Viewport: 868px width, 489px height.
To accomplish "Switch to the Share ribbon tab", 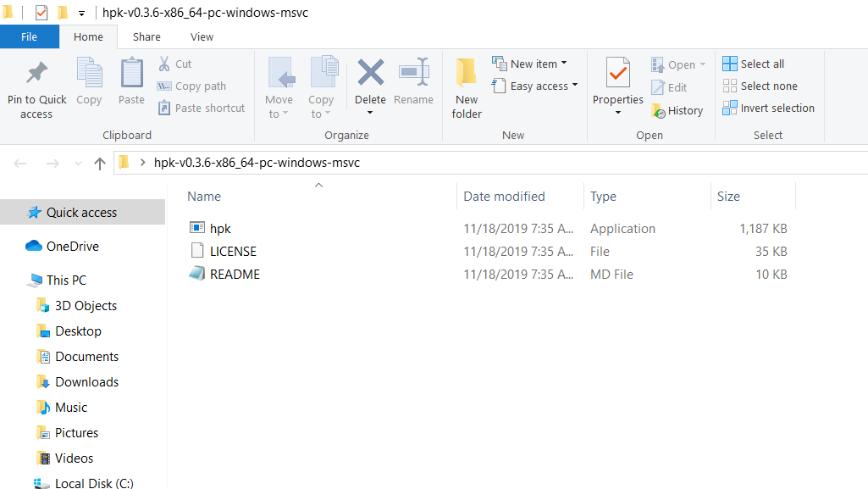I will coord(147,37).
